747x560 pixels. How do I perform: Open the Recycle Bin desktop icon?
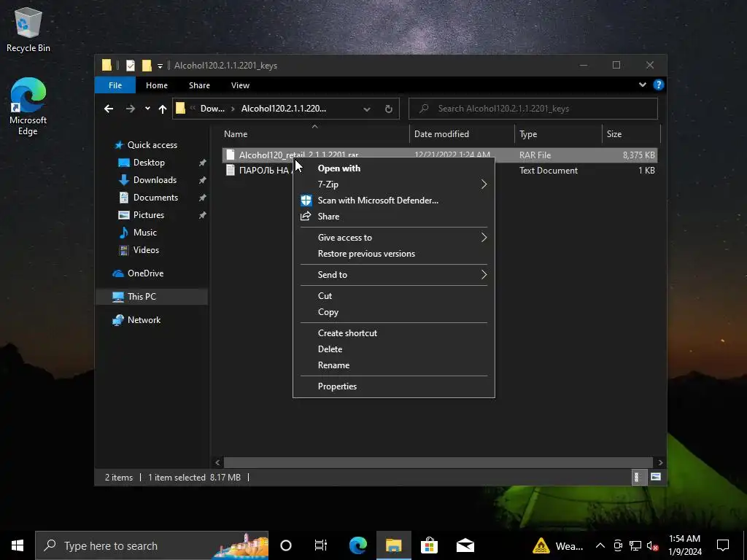[28, 29]
